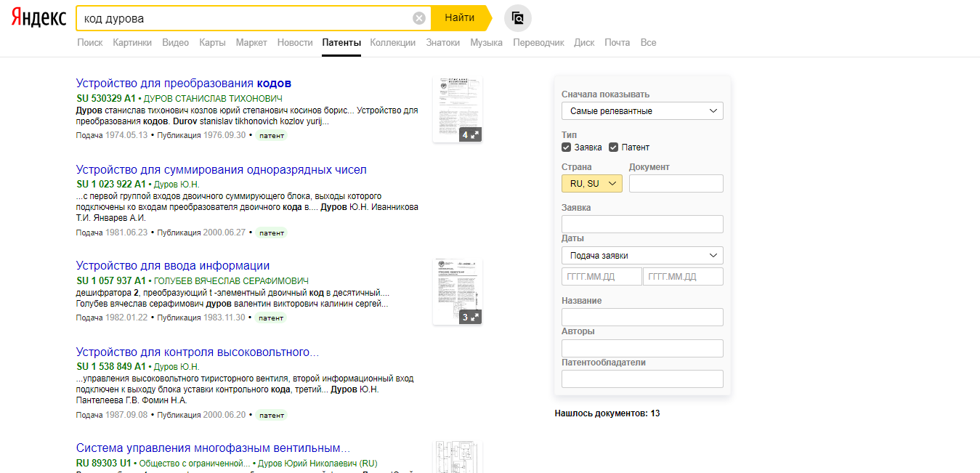
Task: Click document number SU 1 538 849 A1
Action: tap(111, 367)
